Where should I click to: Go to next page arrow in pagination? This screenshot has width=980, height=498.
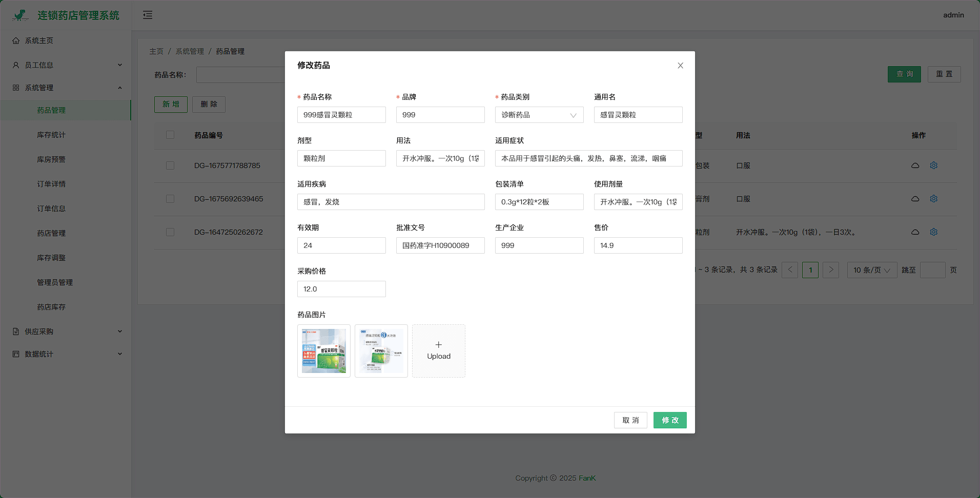830,270
